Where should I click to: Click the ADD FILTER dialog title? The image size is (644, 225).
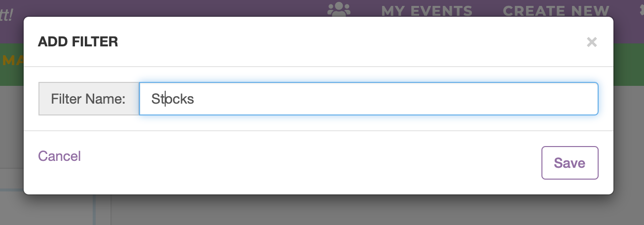78,42
